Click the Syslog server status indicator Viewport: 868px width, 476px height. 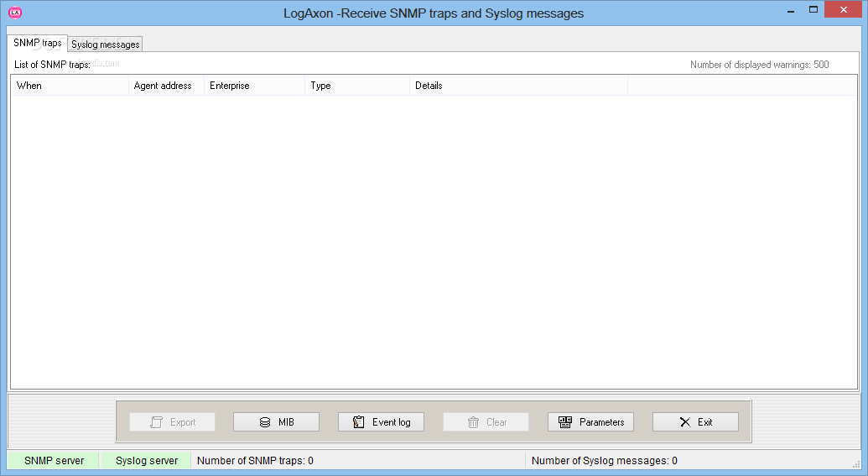pos(146,461)
